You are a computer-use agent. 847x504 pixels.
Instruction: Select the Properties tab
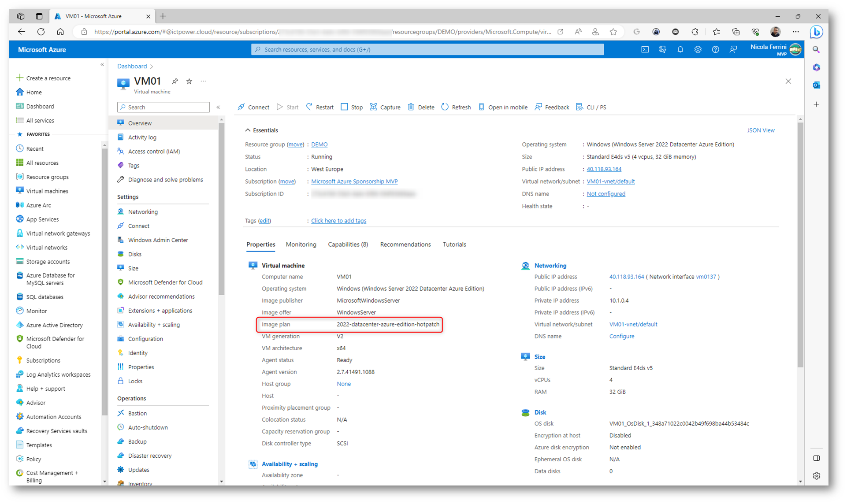pyautogui.click(x=260, y=245)
